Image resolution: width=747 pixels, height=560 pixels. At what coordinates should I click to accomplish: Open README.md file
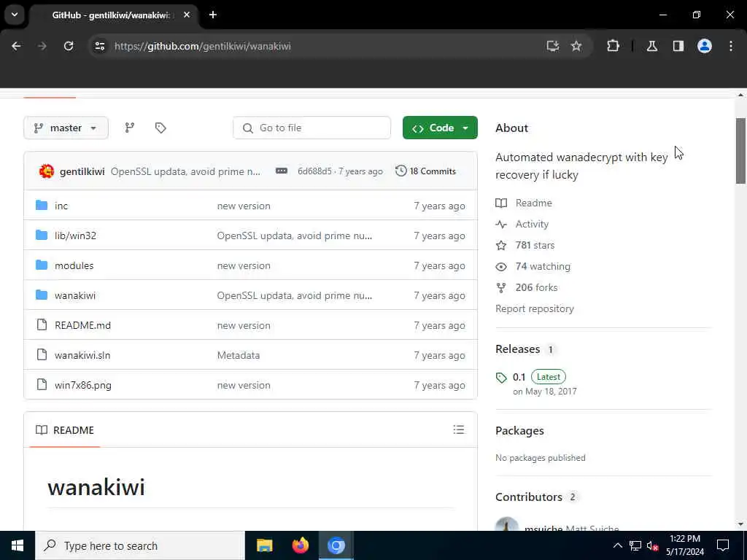pyautogui.click(x=82, y=325)
